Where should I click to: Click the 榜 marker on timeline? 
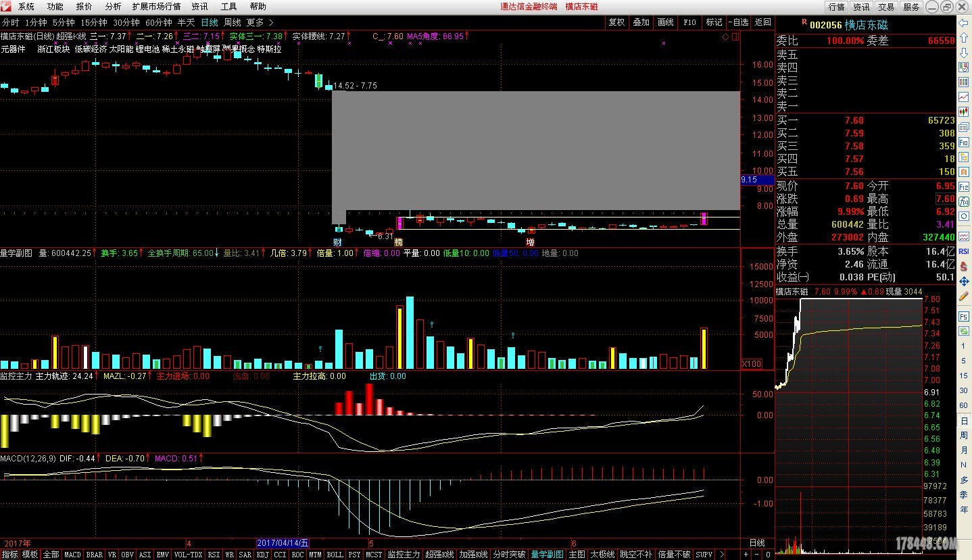399,241
